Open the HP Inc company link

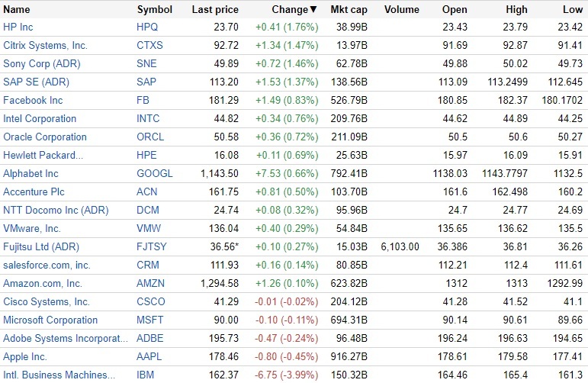tap(18, 27)
